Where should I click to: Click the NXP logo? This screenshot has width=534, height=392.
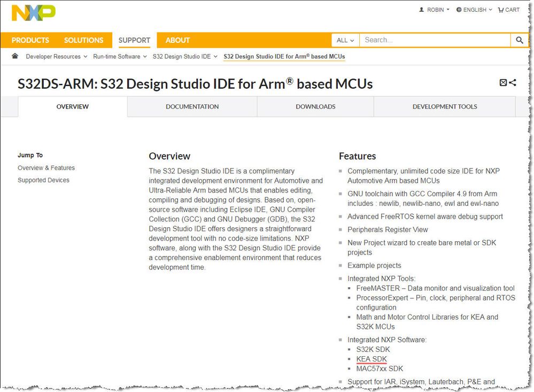33,13
